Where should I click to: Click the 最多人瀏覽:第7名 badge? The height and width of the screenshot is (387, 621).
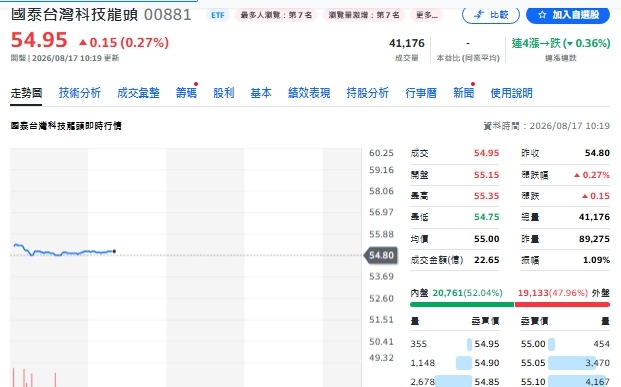276,15
